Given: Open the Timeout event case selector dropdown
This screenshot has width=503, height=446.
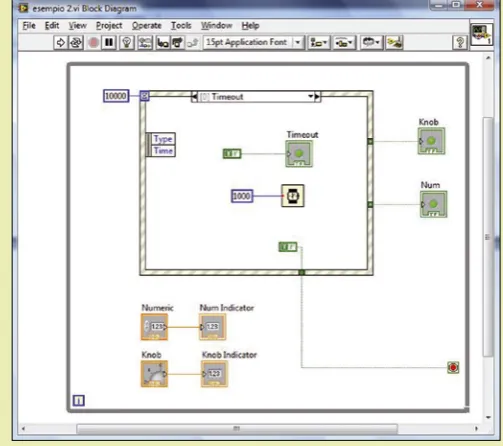Looking at the screenshot, I should point(311,97).
